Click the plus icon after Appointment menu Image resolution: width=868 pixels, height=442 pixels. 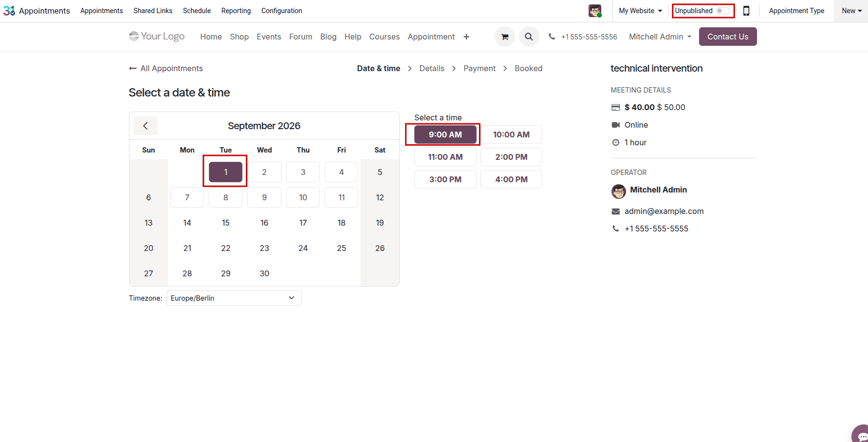coord(466,37)
